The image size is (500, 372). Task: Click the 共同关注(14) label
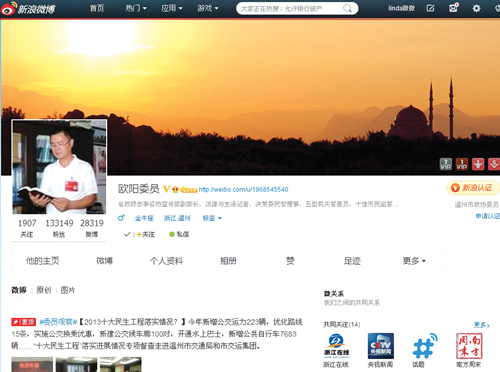click(342, 324)
